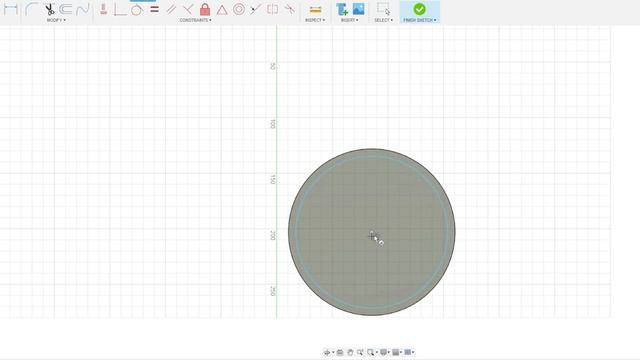This screenshot has width=640, height=360.
Task: Click the Measure ruler icon in Inspect
Action: click(x=315, y=9)
